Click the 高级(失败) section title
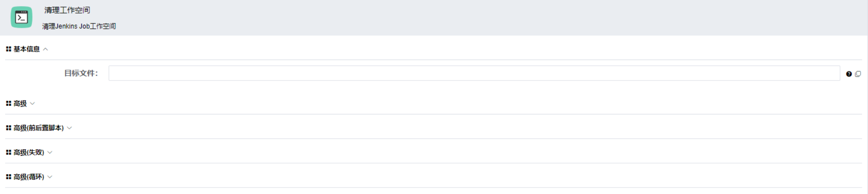Image resolution: width=868 pixels, height=194 pixels. (x=29, y=152)
